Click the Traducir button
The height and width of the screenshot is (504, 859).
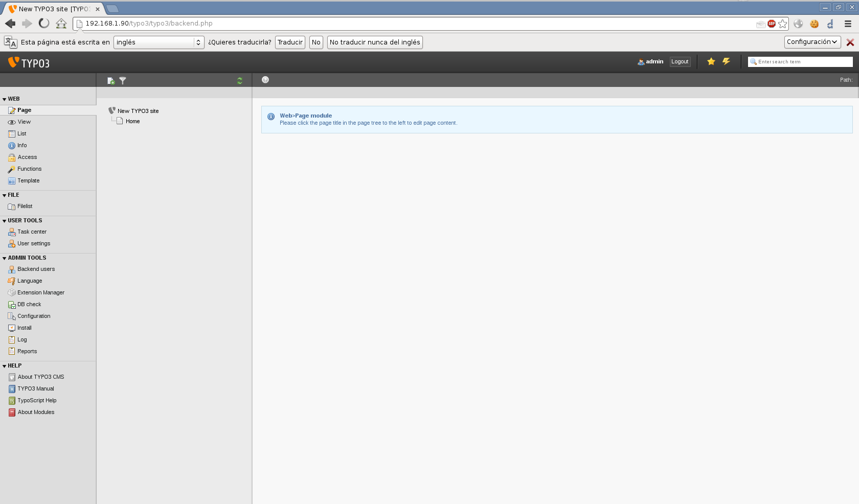coord(290,42)
